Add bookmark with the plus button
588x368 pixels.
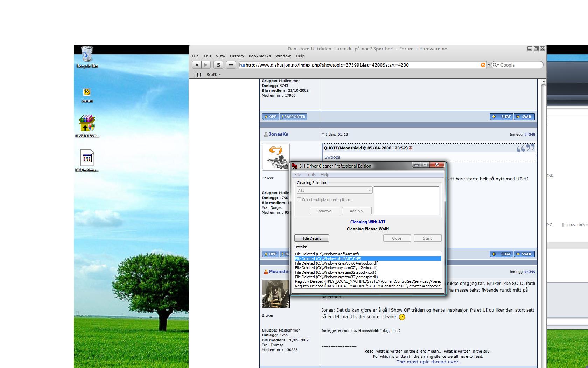pyautogui.click(x=231, y=65)
